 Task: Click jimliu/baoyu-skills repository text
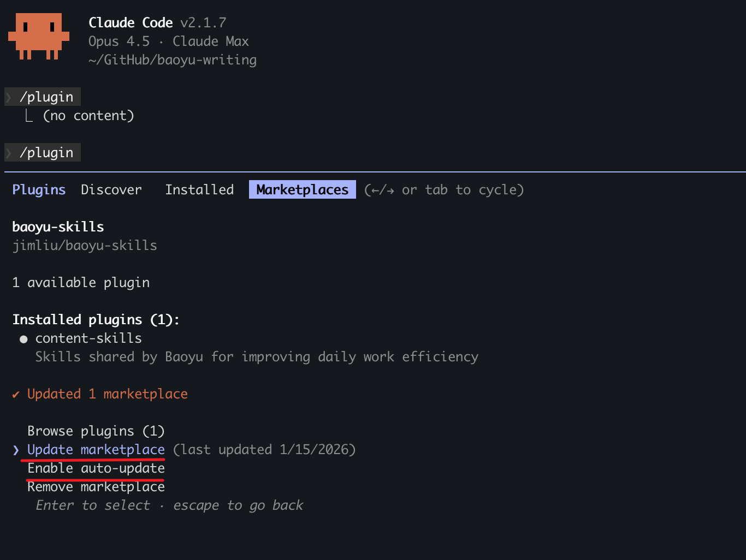coord(85,245)
